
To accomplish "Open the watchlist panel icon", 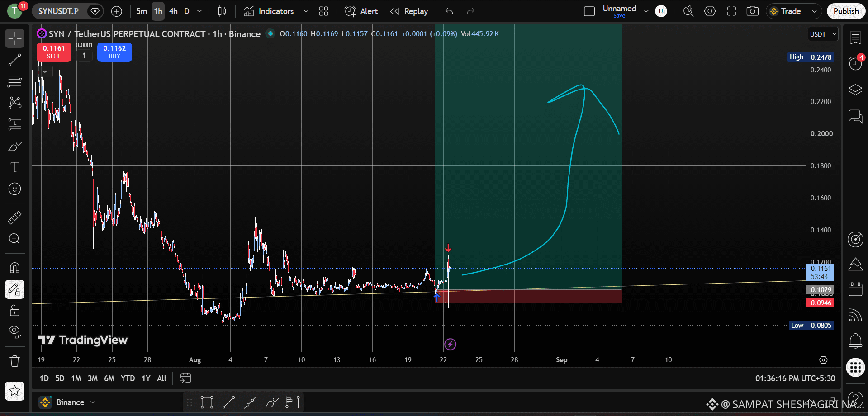I will [855, 38].
